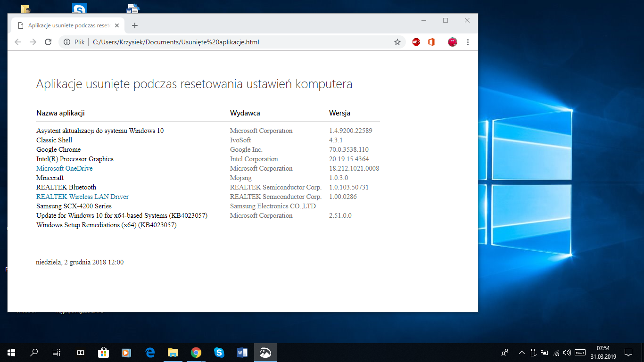Image resolution: width=644 pixels, height=362 pixels.
Task: Show hidden system tray icons
Action: (x=522, y=352)
